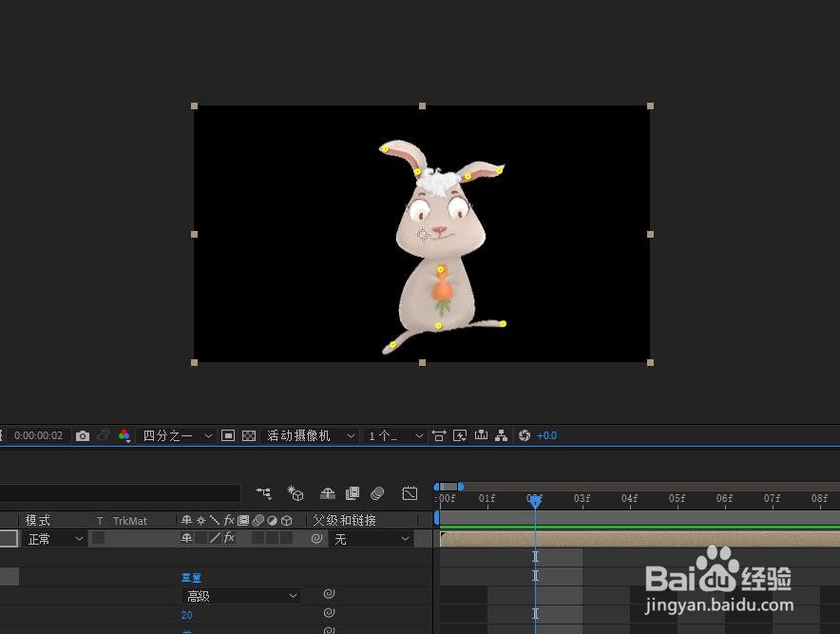Toggle the layer's quality slash switch
840x634 pixels.
[216, 538]
